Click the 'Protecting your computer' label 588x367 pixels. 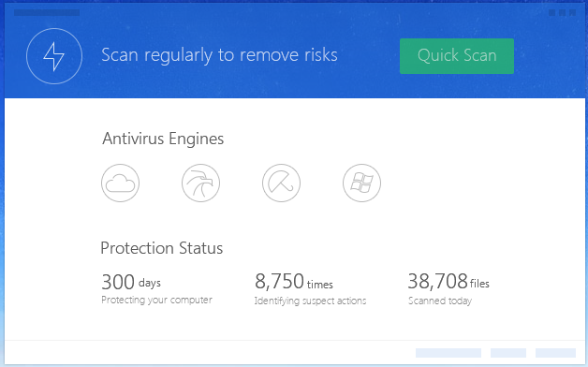point(156,300)
